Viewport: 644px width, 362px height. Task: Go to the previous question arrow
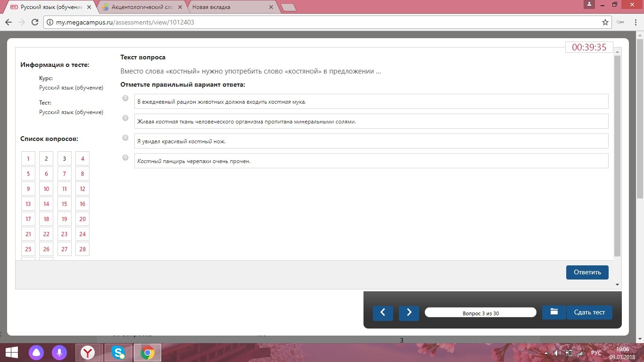[383, 313]
